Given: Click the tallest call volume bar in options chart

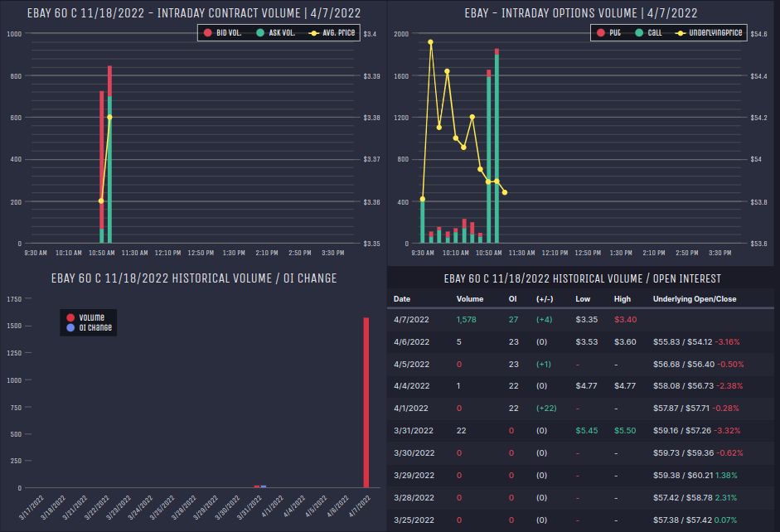Looking at the screenshot, I should (497, 148).
